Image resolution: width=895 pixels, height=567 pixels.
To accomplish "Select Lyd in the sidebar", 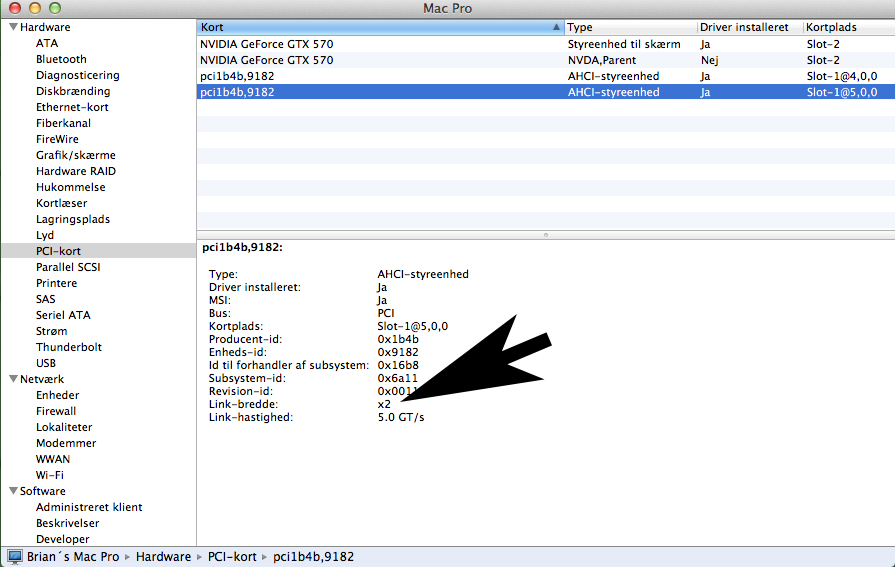I will pyautogui.click(x=45, y=235).
